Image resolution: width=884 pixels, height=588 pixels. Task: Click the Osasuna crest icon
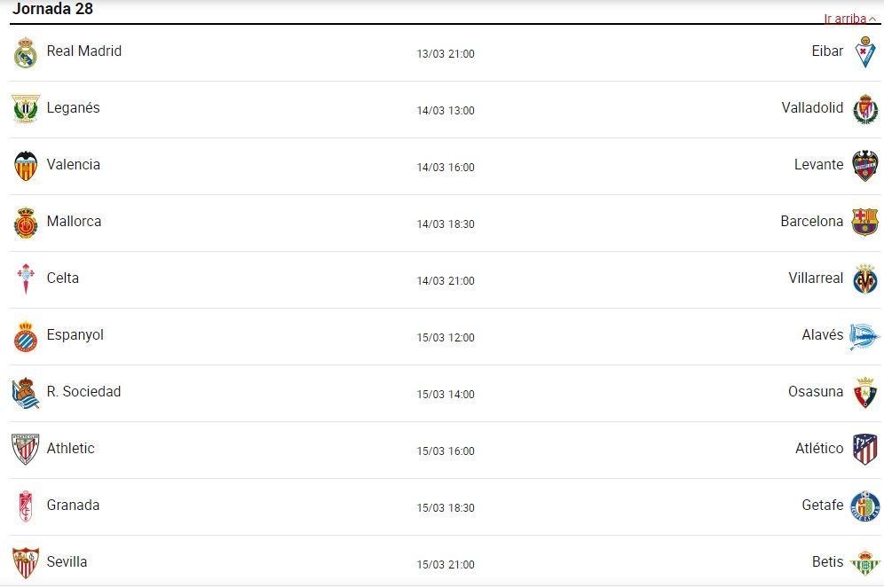864,393
